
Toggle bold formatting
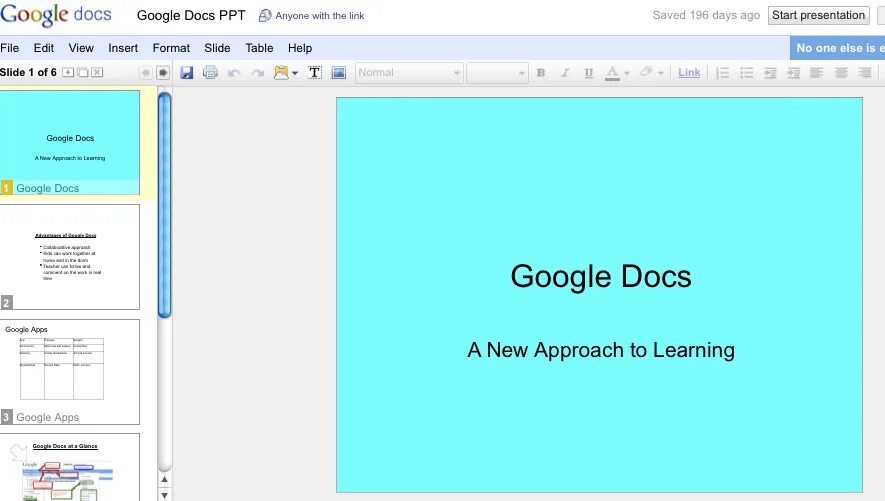[541, 72]
